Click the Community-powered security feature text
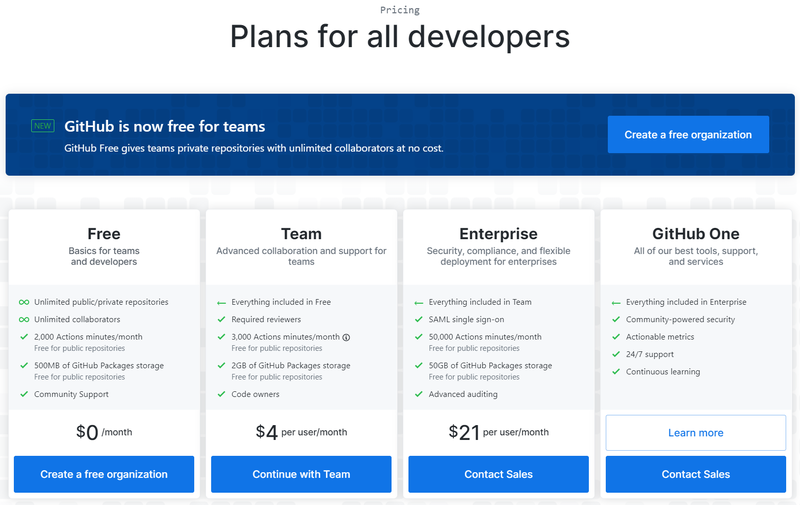This screenshot has width=800, height=505. tap(681, 319)
